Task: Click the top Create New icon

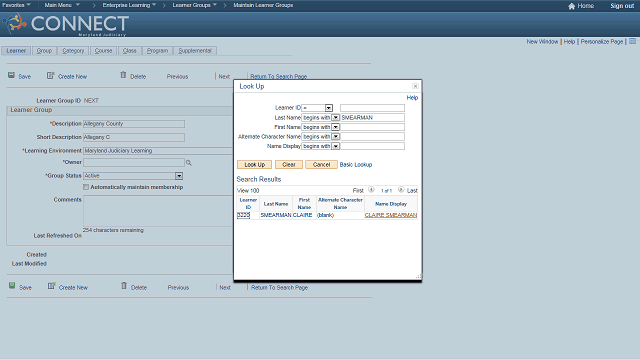Action: (51, 76)
